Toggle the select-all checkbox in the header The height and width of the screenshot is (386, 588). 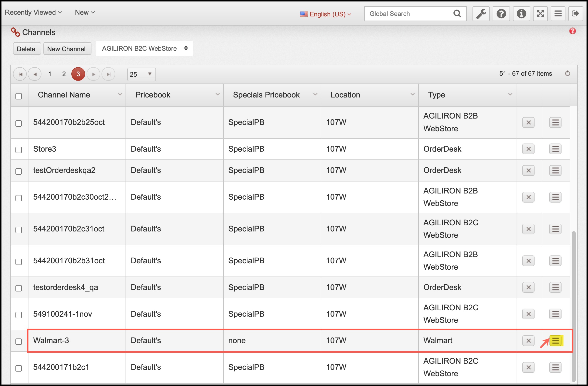point(19,96)
